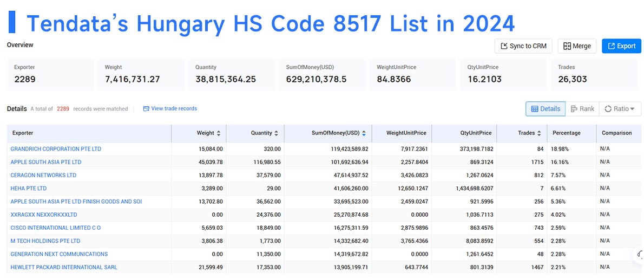Click SumOfMoney 629,210,378.5 summary card
The image size is (644, 278).
point(323,74)
